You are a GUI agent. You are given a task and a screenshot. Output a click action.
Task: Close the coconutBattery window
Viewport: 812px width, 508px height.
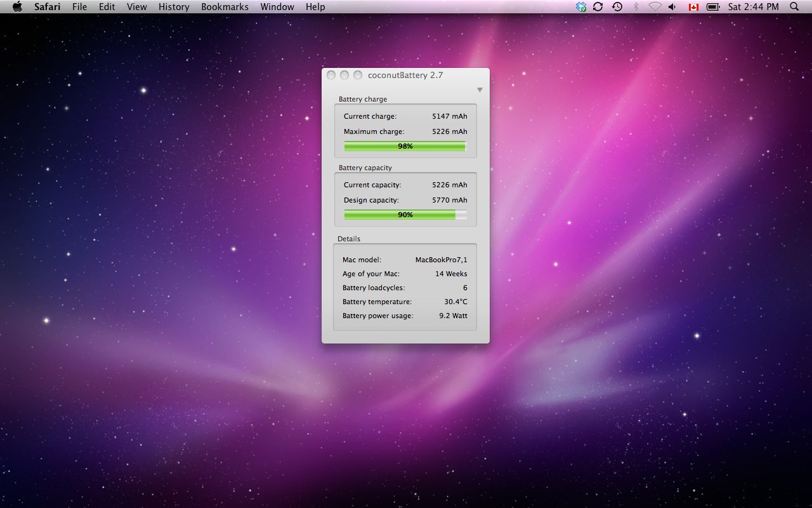point(331,75)
